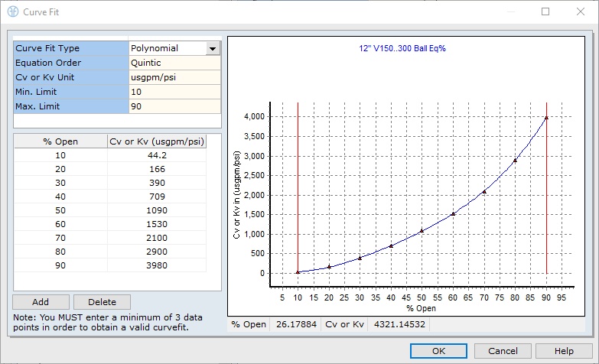The height and width of the screenshot is (364, 599).
Task: Open Help for curve fit
Action: pos(564,351)
